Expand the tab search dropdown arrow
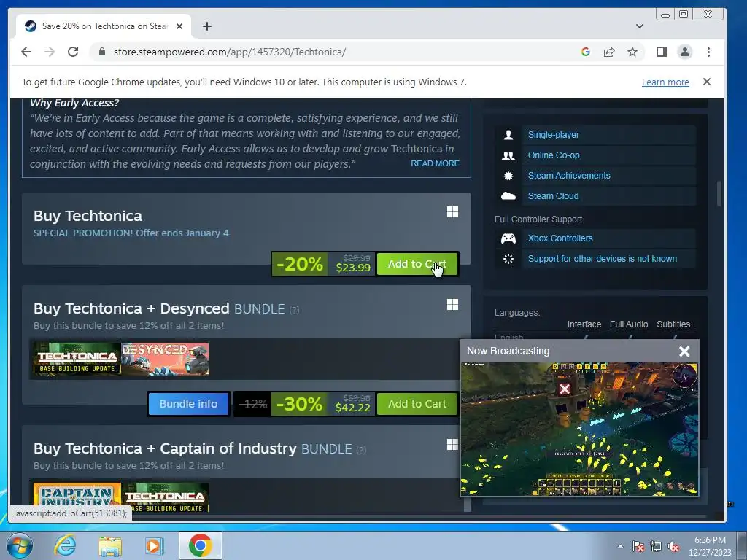The height and width of the screenshot is (560, 747). tap(639, 26)
